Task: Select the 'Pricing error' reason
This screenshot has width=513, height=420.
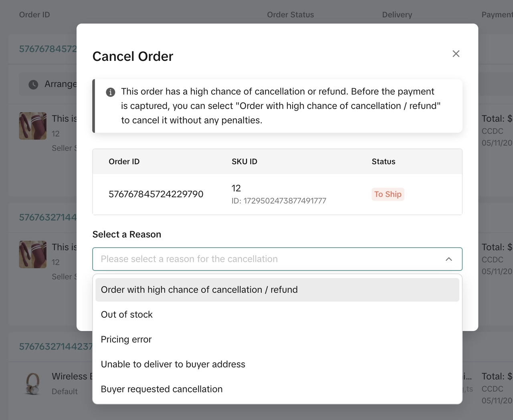Action: point(126,339)
